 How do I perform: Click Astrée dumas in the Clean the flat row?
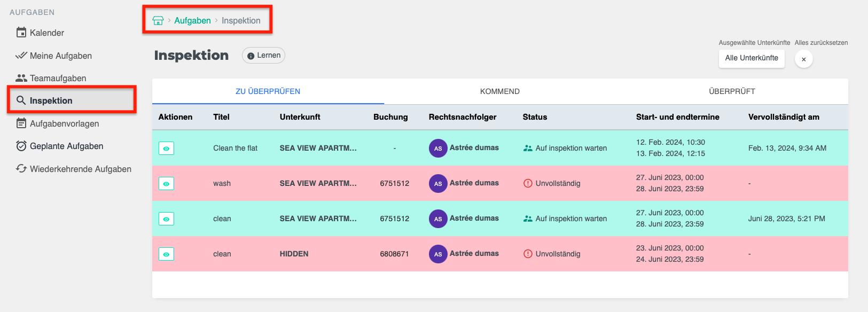click(x=474, y=147)
